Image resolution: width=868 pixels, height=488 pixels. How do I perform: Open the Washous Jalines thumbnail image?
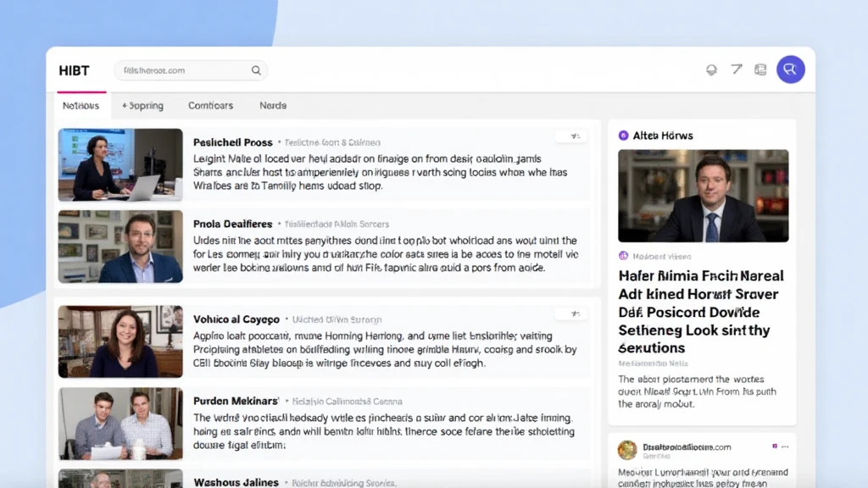click(120, 479)
